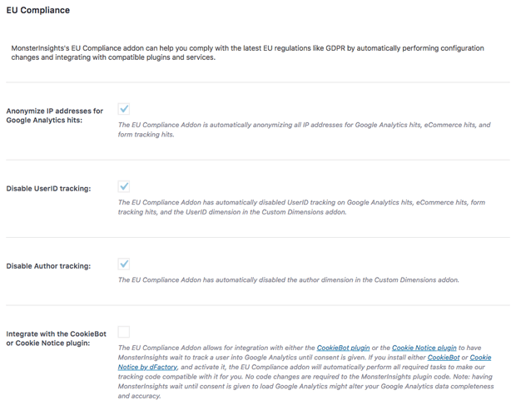
Task: Toggle the Disable Author tracking checkbox
Action: [x=124, y=264]
